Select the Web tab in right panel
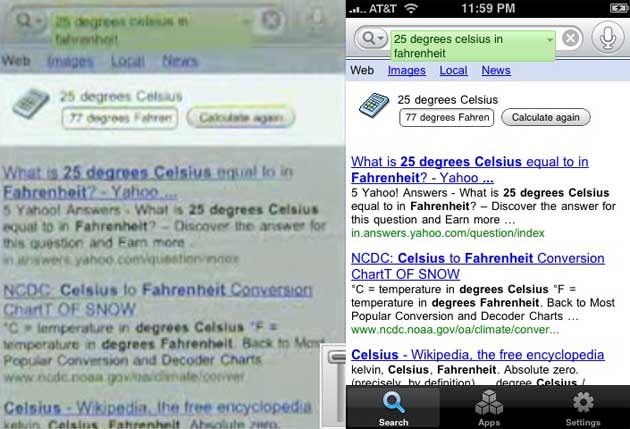This screenshot has width=630, height=429. click(362, 70)
